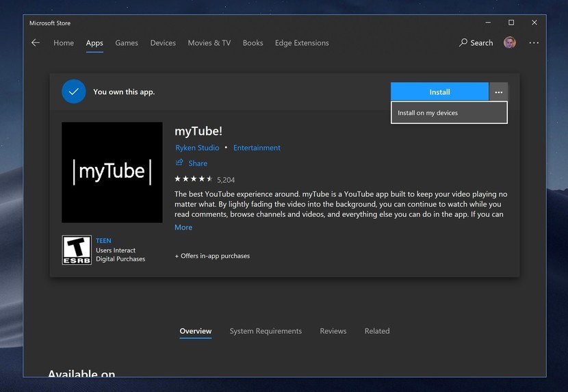Select the Overview tab
The height and width of the screenshot is (392, 568).
[196, 331]
